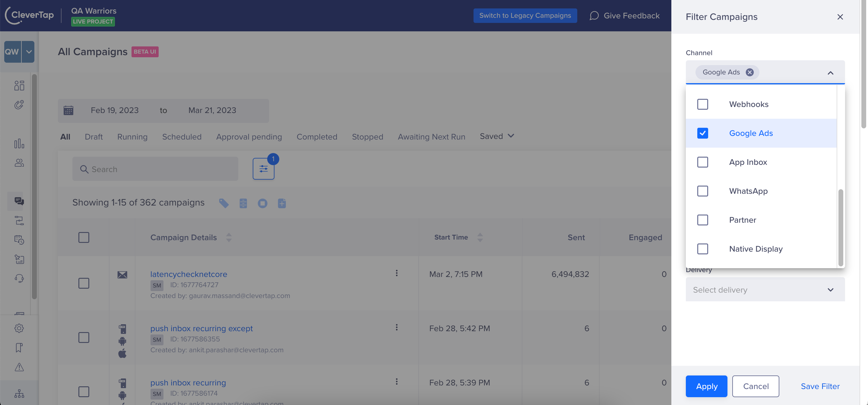Open the Saved filters dropdown

[x=497, y=136]
